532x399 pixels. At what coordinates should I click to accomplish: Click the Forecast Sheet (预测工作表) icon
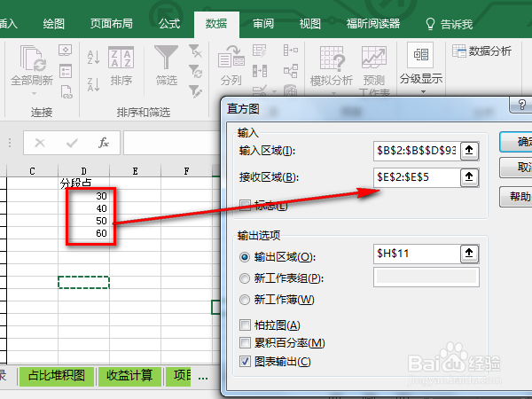(374, 57)
